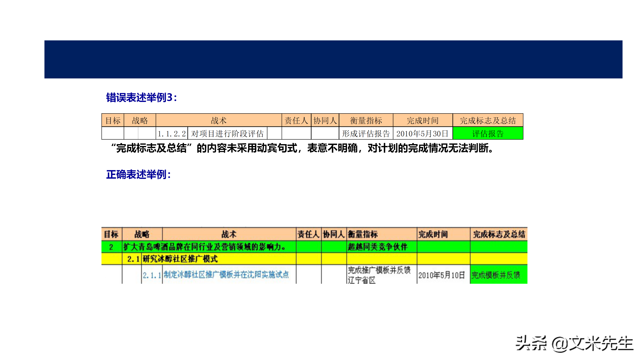Click the 完成标志及总结 header in first table

click(x=488, y=121)
